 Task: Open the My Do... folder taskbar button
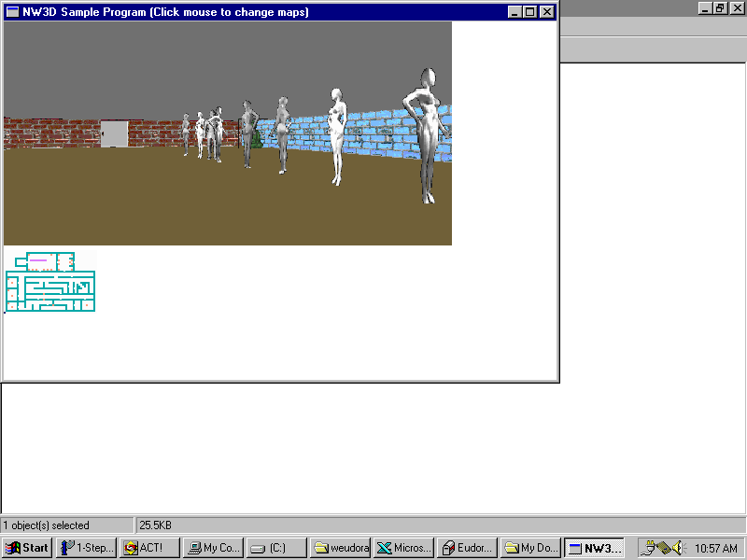click(530, 548)
